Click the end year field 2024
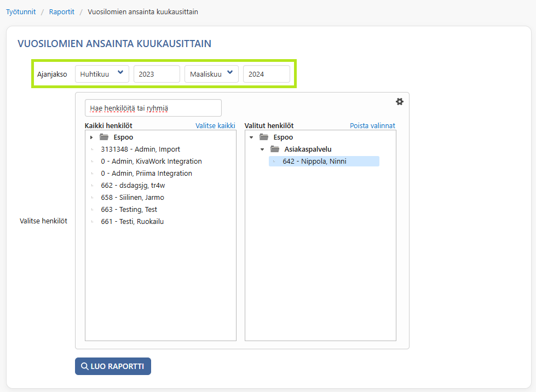 click(266, 74)
